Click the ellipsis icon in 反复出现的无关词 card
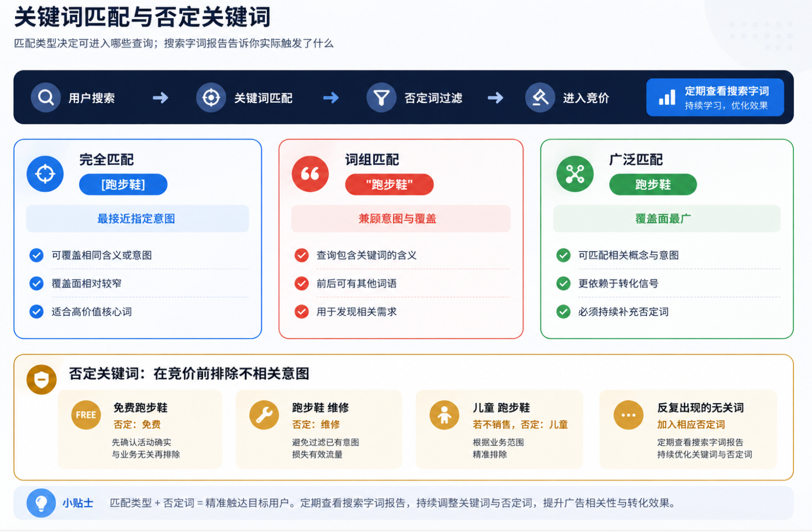Screen dimensions: 812x532 point(628,415)
